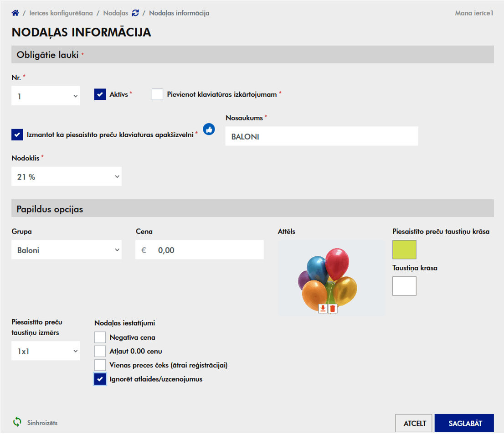
Task: Open the tile size 1x1 dropdown
Action: coord(46,351)
